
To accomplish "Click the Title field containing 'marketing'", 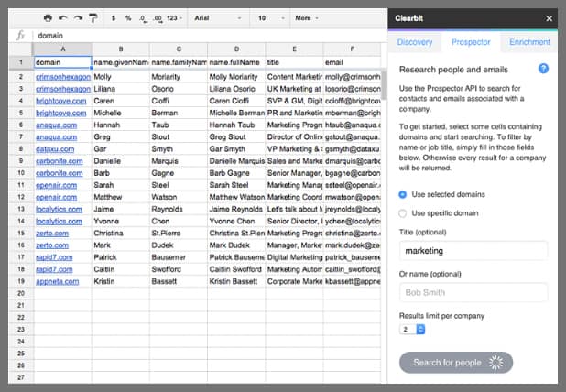I will (x=473, y=250).
